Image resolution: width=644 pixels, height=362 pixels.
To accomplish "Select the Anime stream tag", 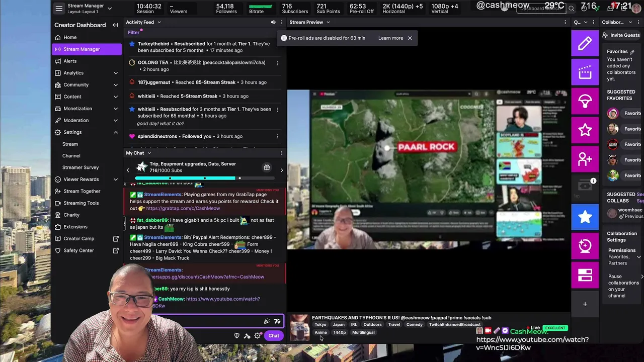I will pos(320,332).
